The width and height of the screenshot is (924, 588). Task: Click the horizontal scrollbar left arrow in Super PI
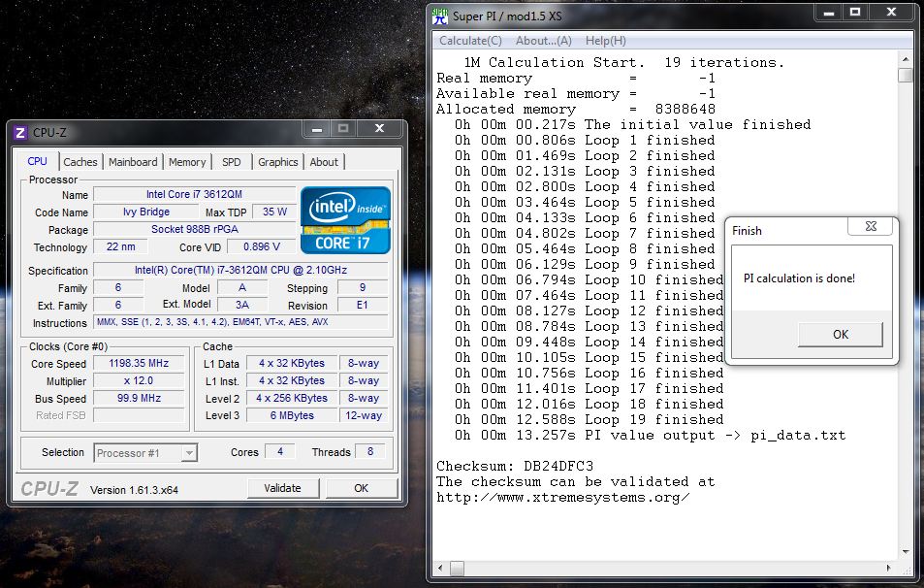[440, 568]
